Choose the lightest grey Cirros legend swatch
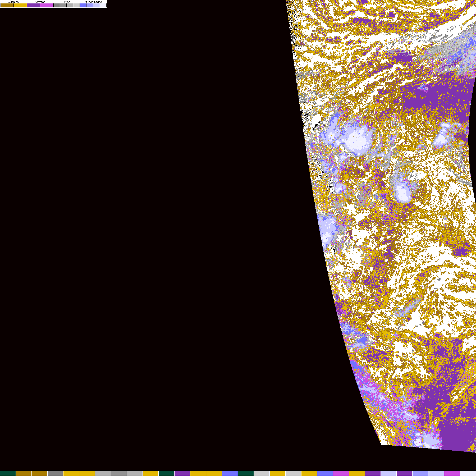 point(76,5)
